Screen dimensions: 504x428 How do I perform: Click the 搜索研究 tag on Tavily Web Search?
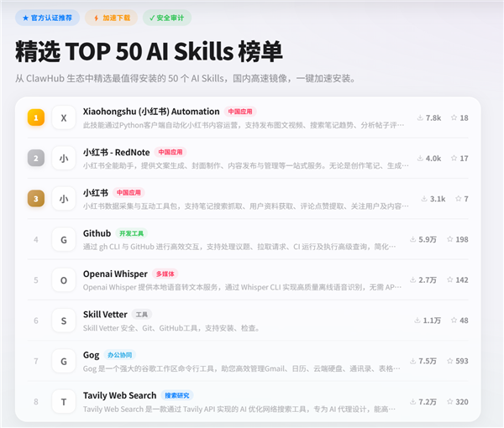click(x=177, y=395)
